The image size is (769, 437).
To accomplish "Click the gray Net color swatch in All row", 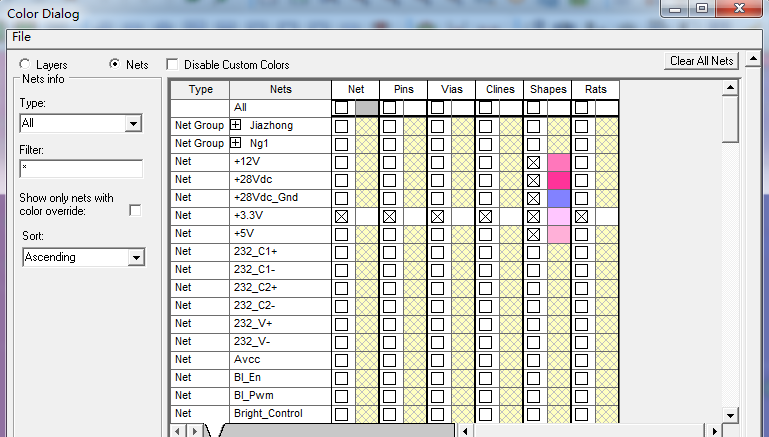I will tap(366, 107).
